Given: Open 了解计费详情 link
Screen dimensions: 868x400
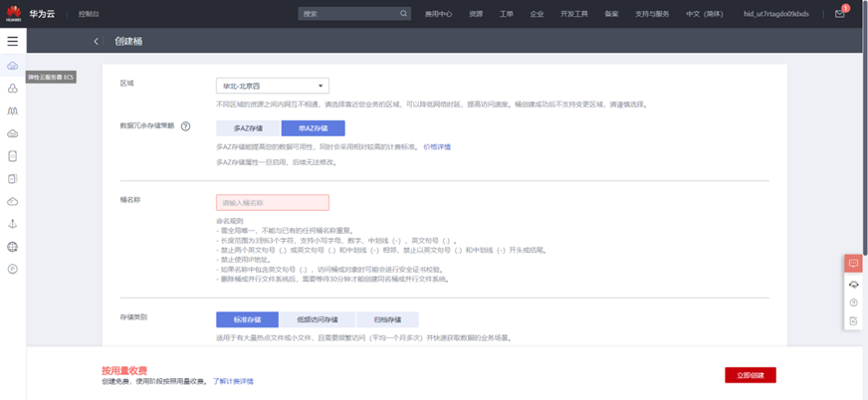Looking at the screenshot, I should tap(233, 381).
